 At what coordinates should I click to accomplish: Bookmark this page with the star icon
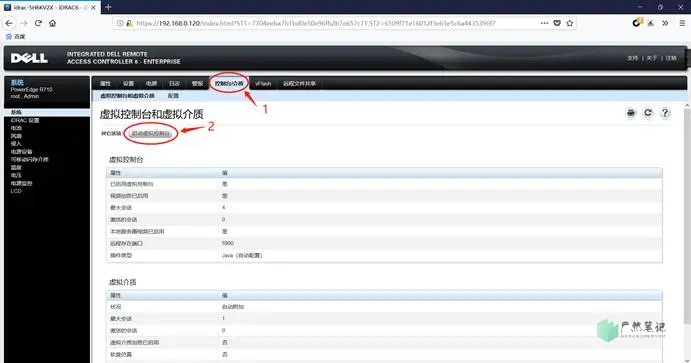point(570,23)
